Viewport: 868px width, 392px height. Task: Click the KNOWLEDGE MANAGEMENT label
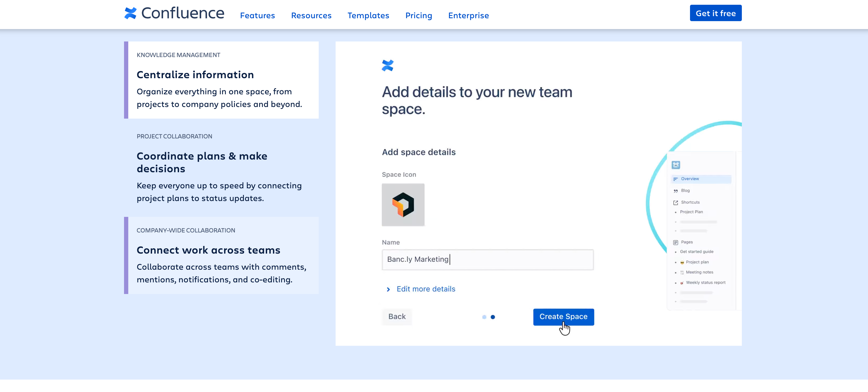(x=178, y=55)
